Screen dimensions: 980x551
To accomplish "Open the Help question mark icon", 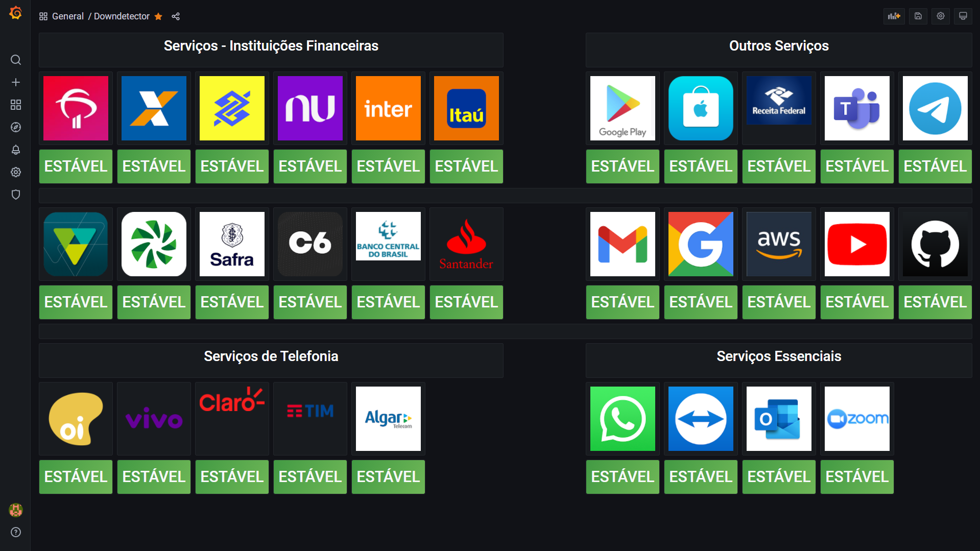I will click(16, 532).
